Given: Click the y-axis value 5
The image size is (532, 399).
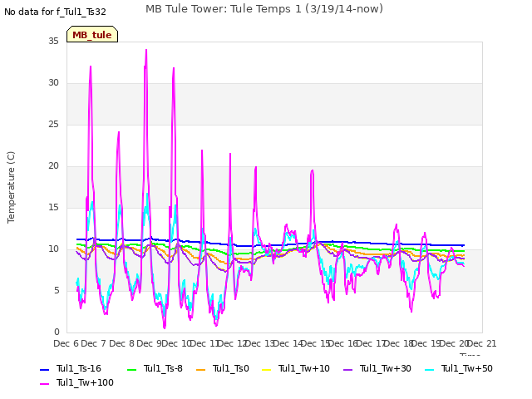Looking at the screenshot, I should (x=57, y=290).
